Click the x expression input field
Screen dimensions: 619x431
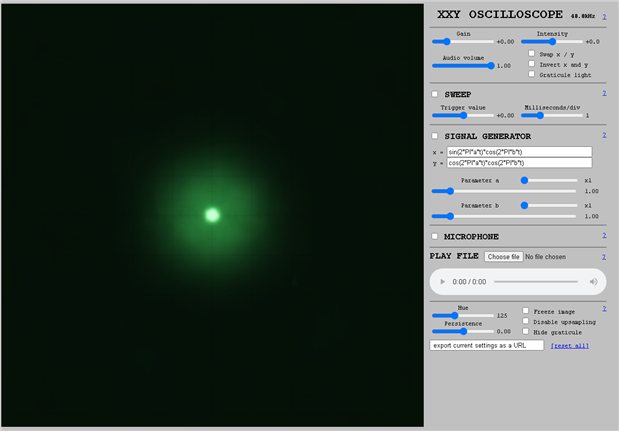click(x=519, y=152)
